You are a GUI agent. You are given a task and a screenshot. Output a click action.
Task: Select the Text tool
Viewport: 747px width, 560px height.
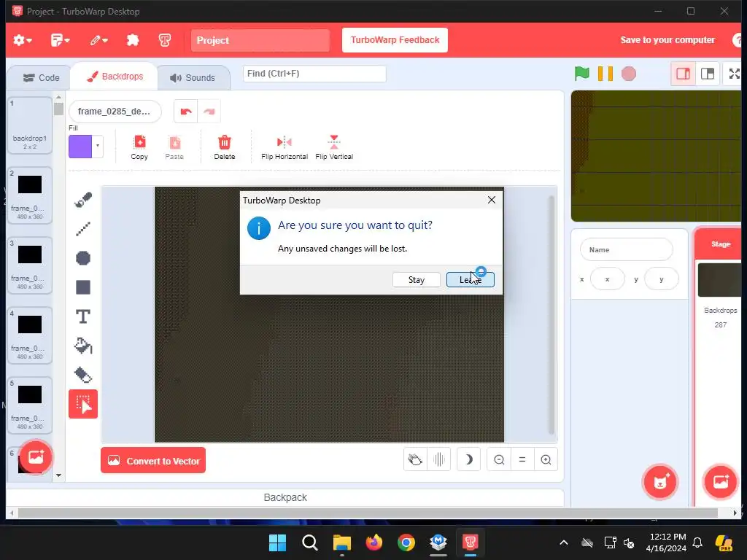[x=83, y=316]
